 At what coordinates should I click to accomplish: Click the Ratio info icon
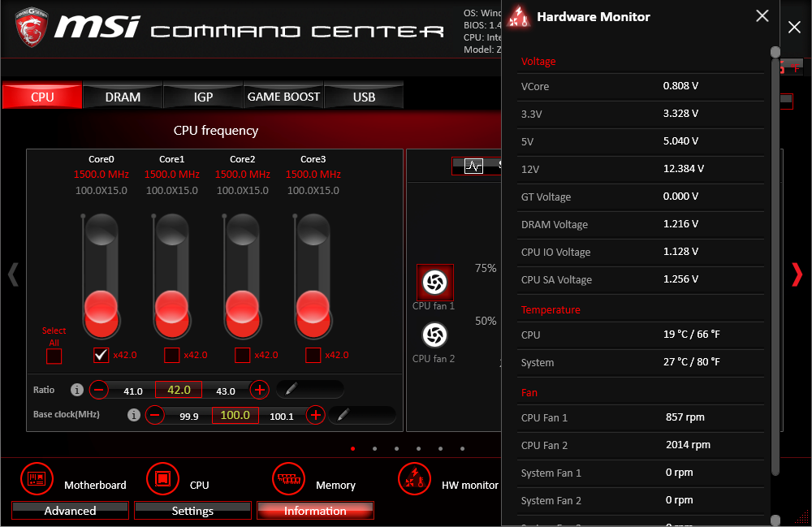[x=77, y=390]
